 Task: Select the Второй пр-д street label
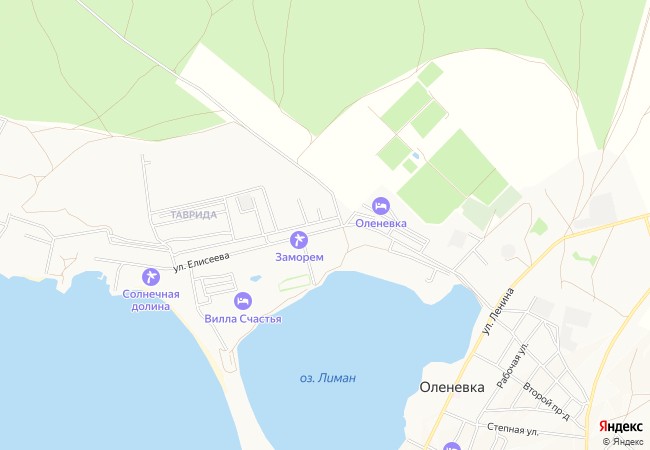(546, 402)
